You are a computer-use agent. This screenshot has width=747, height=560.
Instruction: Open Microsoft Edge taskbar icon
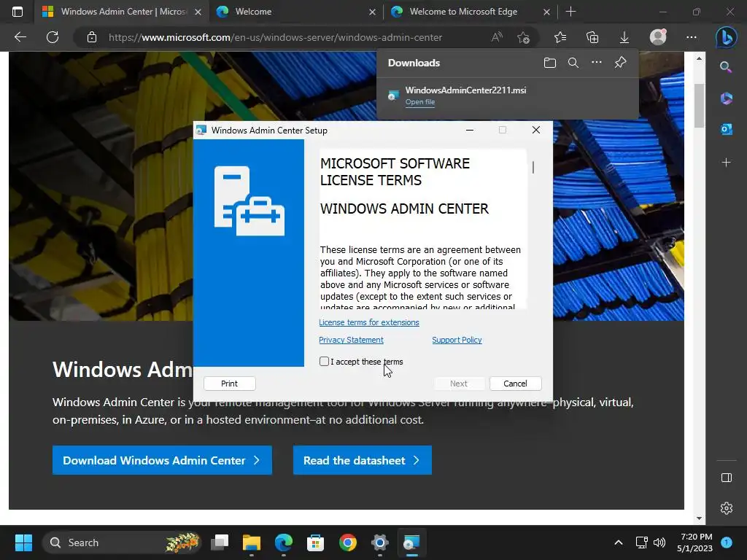click(284, 542)
